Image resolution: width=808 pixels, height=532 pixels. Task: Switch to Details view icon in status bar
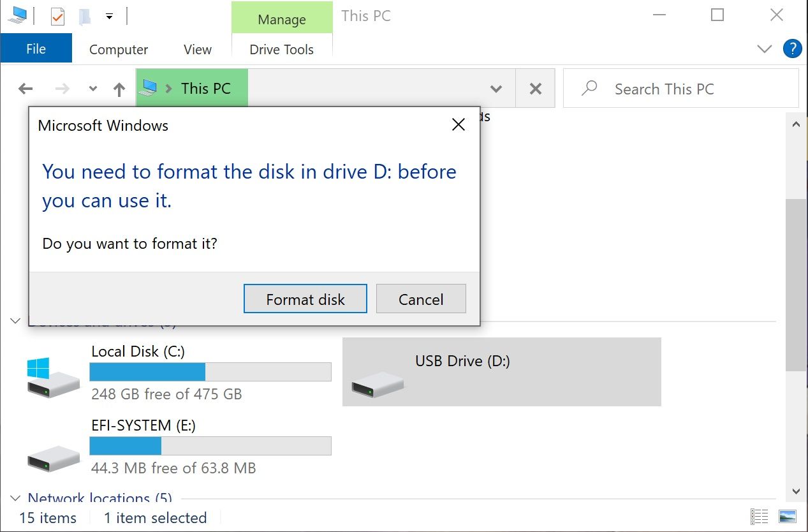click(760, 517)
